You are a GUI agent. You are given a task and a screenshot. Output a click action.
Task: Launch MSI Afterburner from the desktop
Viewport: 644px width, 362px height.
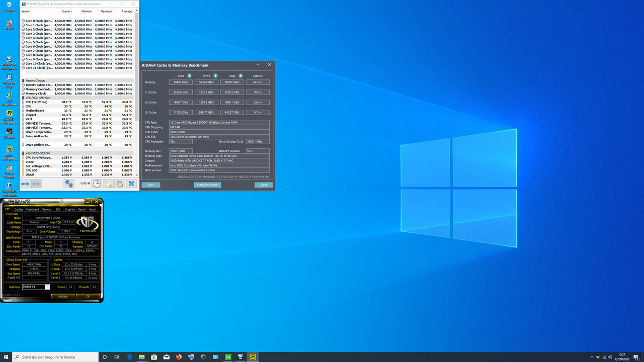tap(9, 99)
